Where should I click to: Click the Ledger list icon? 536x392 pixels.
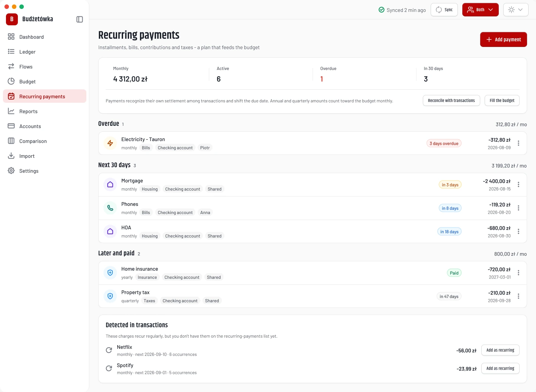pos(11,52)
